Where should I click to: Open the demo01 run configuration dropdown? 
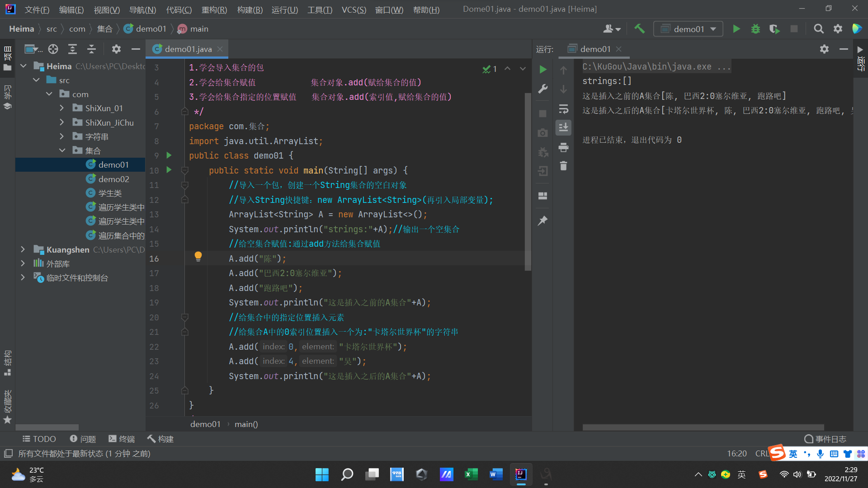point(688,29)
